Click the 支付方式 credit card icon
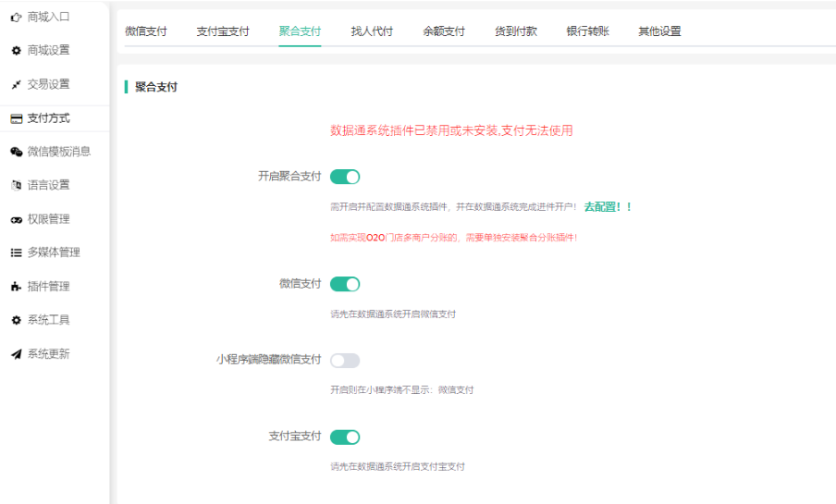The height and width of the screenshot is (504, 836). click(16, 118)
